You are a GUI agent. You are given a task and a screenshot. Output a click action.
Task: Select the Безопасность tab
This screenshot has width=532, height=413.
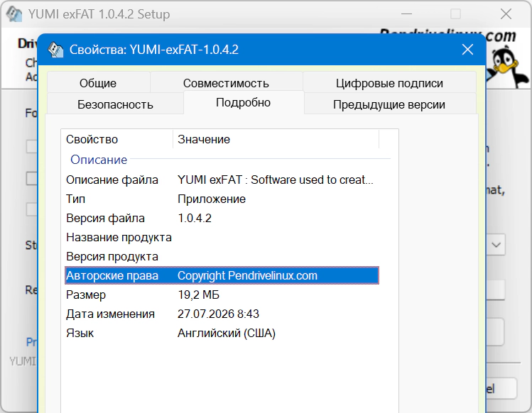pyautogui.click(x=115, y=104)
